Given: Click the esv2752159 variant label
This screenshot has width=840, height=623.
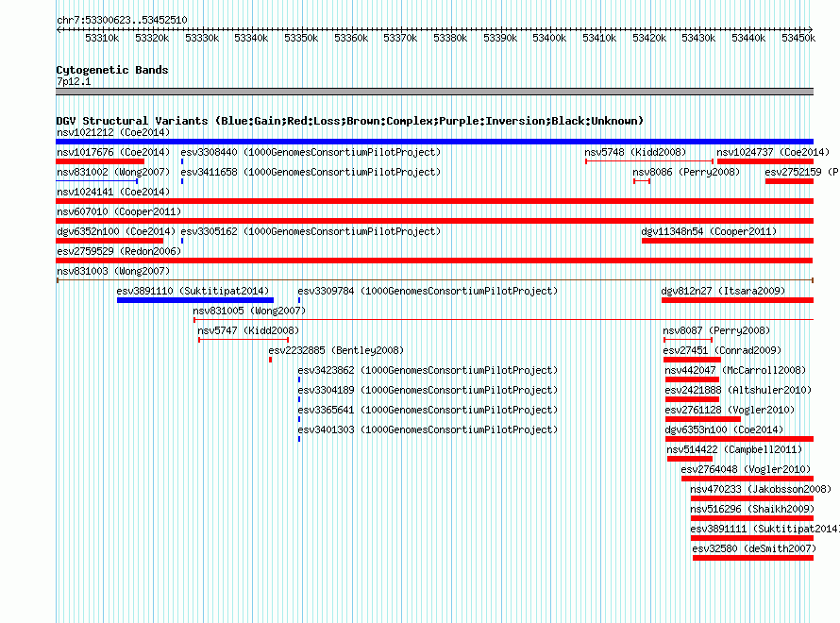Looking at the screenshot, I should click(802, 172).
